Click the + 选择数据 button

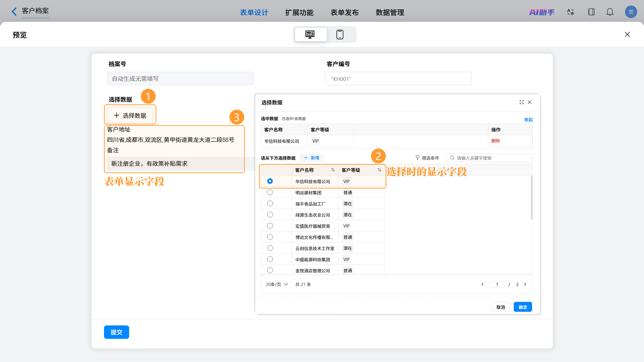point(130,115)
